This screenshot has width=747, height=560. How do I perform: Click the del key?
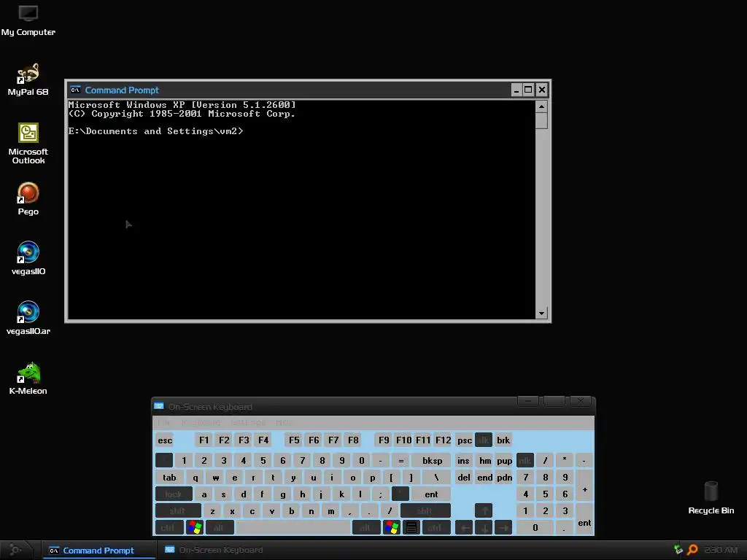coord(463,478)
